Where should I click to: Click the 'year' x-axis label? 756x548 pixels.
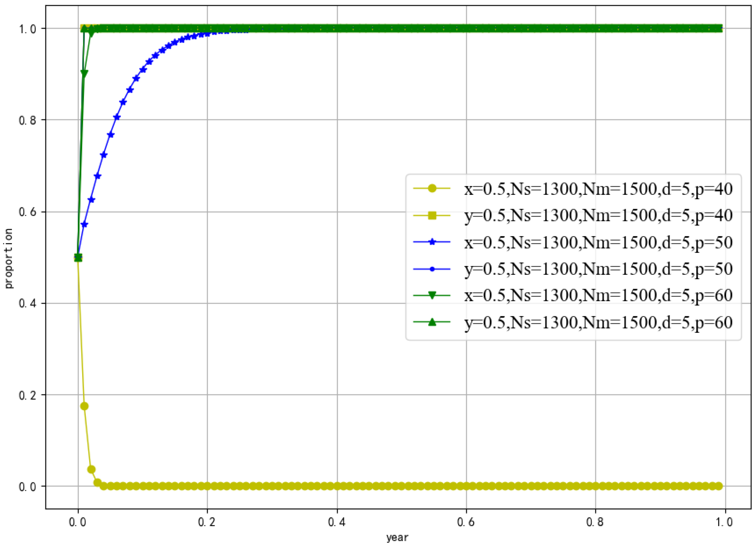coord(397,538)
